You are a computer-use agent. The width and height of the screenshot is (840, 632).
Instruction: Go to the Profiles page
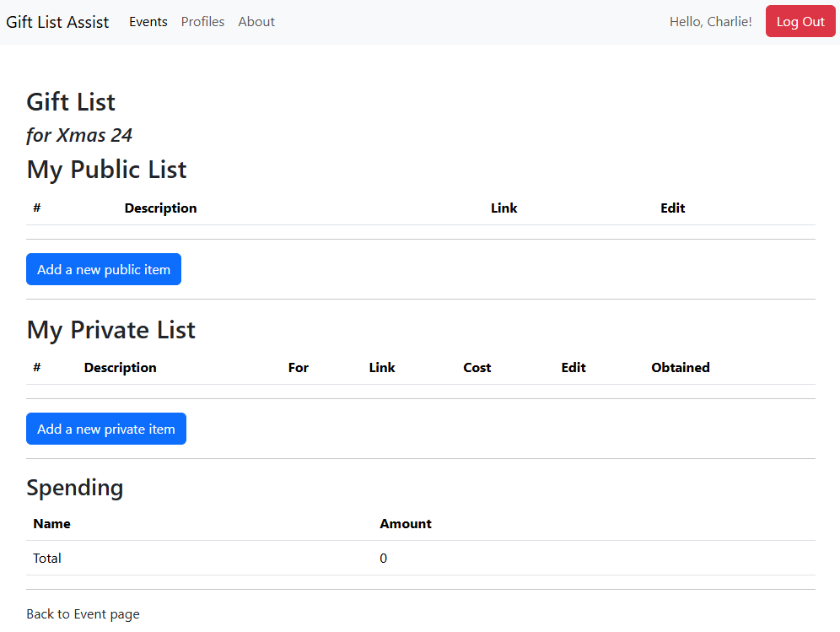[202, 22]
